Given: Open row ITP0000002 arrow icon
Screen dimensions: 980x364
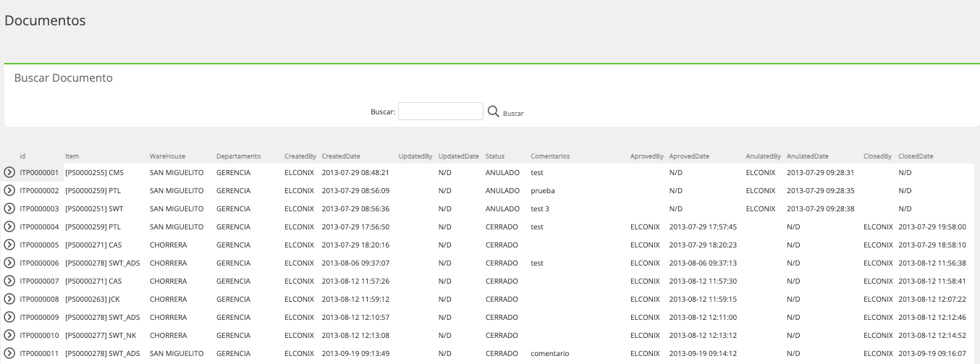Looking at the screenshot, I should click(x=9, y=190).
